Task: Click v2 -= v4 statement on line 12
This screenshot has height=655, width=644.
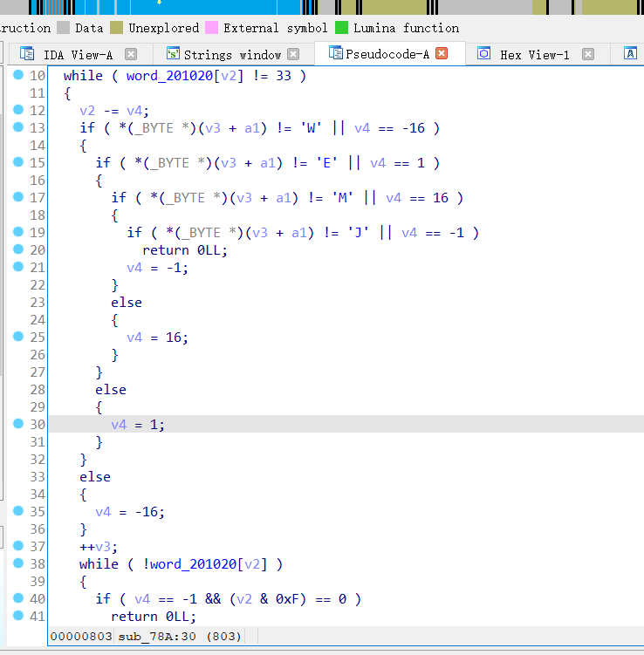Action: pos(114,111)
